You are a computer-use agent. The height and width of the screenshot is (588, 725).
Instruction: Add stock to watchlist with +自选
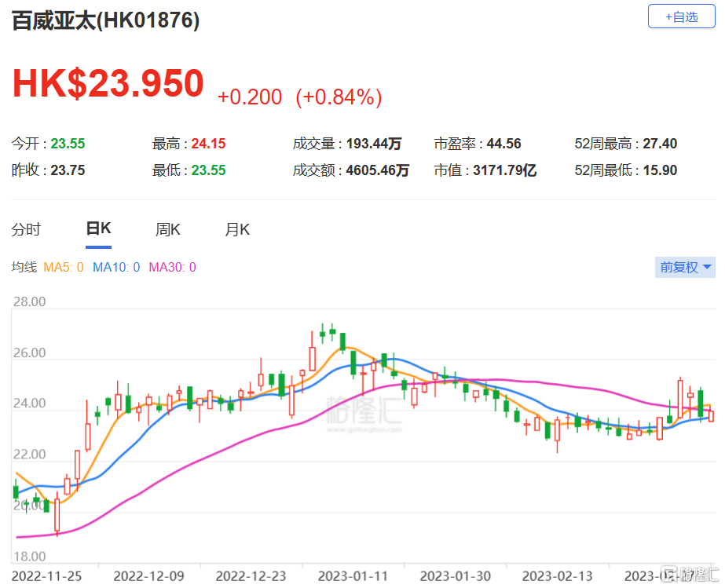(681, 16)
